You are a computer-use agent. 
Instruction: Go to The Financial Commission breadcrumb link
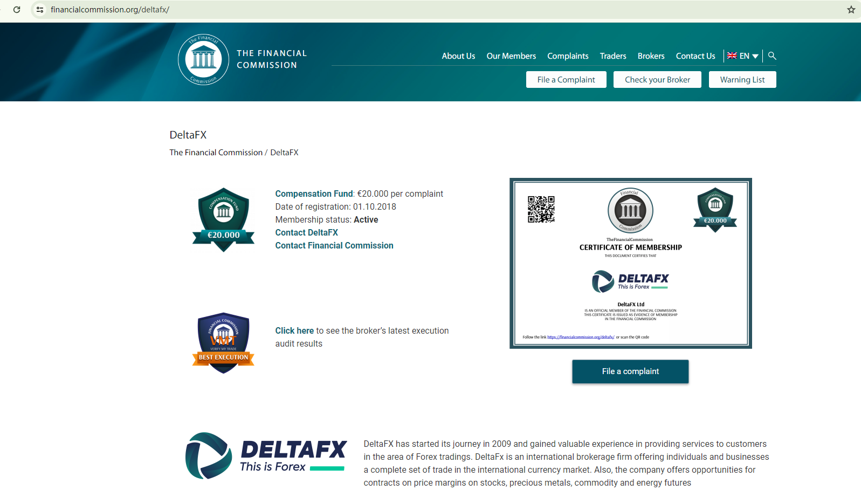pyautogui.click(x=216, y=153)
